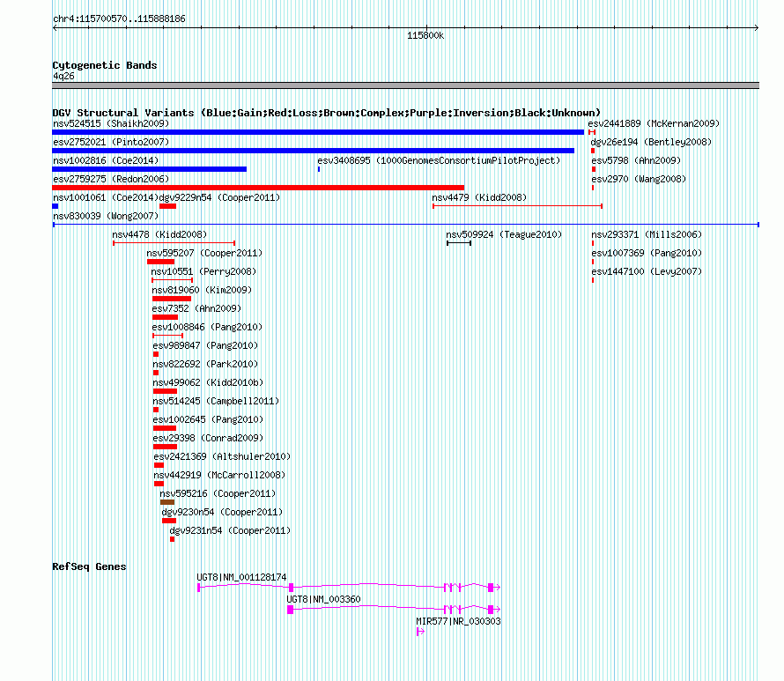The image size is (784, 681).
Task: Select the RefSeq Genes track title
Action: pyautogui.click(x=89, y=566)
